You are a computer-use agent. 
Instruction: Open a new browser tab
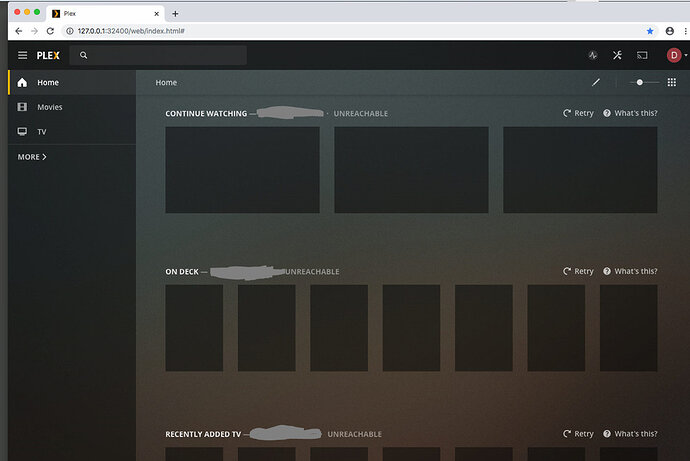[175, 14]
